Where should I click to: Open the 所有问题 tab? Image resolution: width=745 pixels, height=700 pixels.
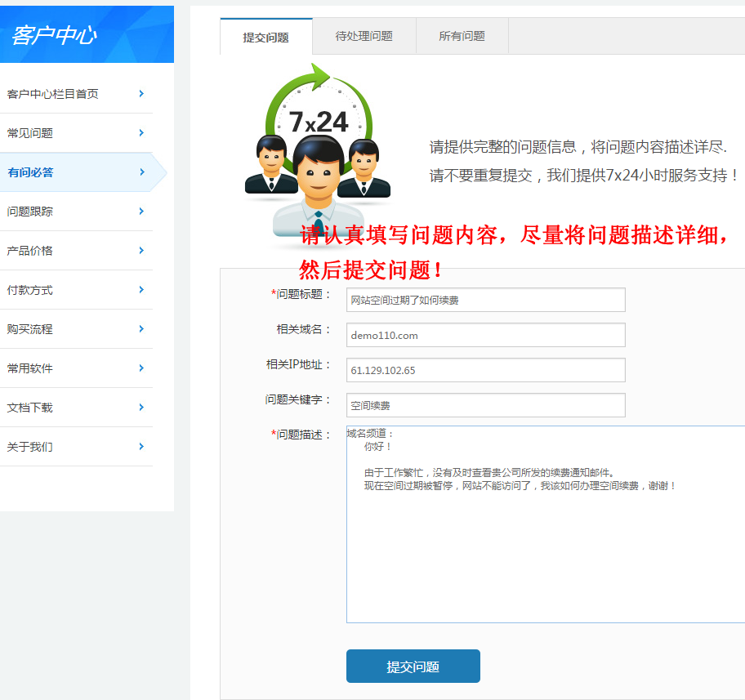(462, 36)
